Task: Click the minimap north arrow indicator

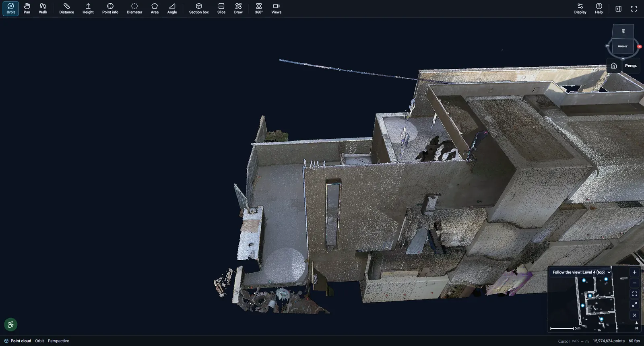Action: (636, 325)
